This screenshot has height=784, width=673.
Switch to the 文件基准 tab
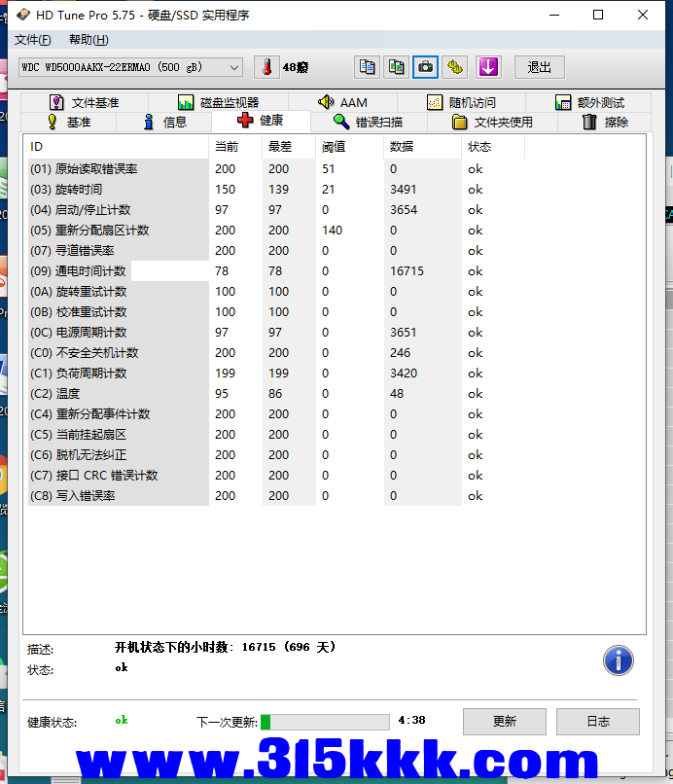[85, 102]
